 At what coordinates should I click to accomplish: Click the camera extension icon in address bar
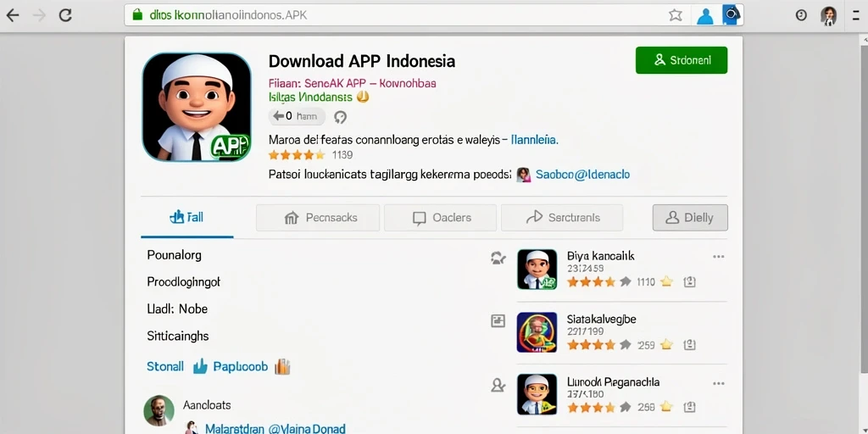[732, 15]
